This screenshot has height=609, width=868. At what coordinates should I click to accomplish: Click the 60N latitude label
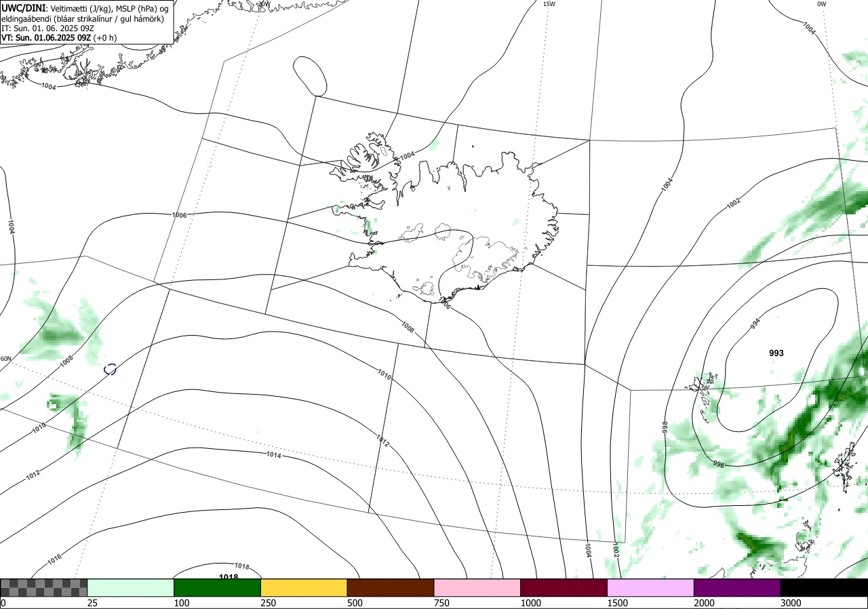(6, 359)
